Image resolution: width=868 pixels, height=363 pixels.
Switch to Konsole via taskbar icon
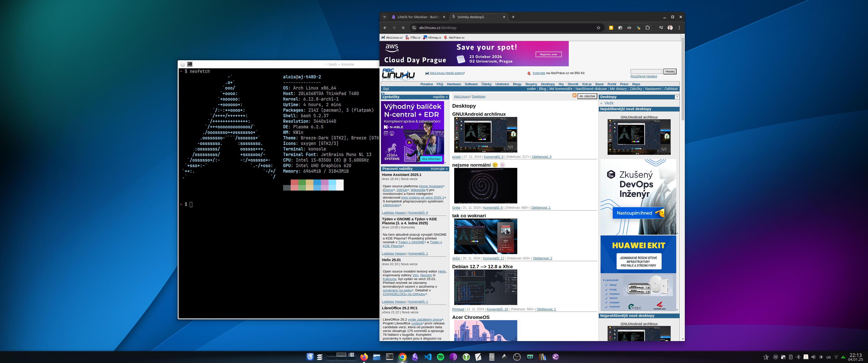pos(390,357)
